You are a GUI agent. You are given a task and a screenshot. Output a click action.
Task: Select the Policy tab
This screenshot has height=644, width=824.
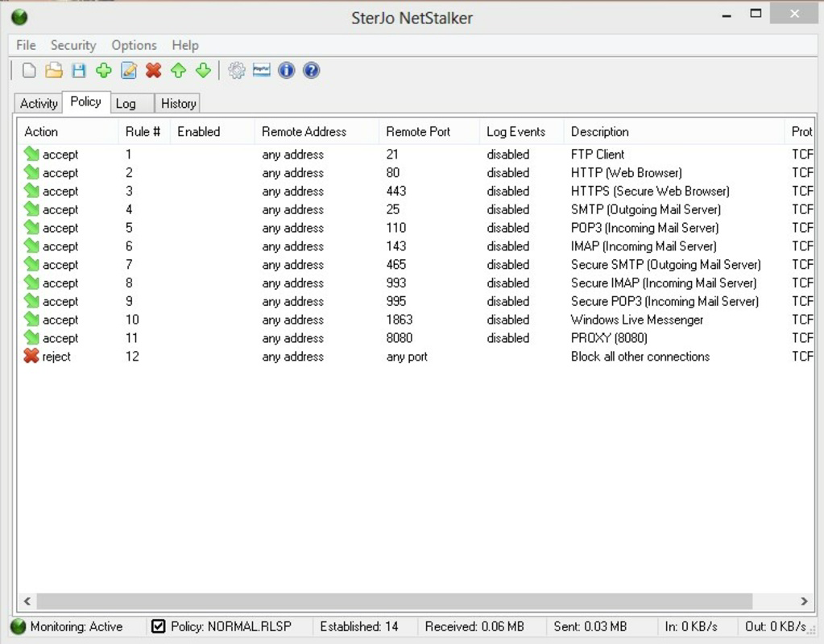tap(85, 101)
